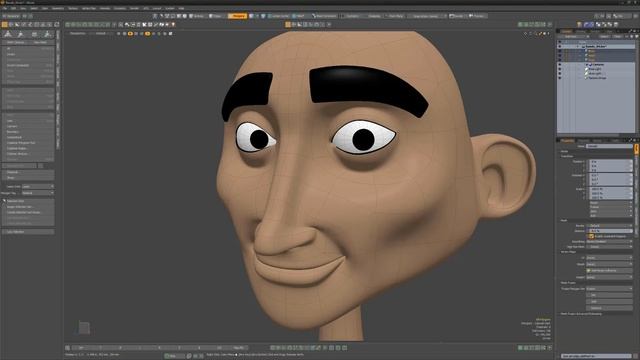Click the gray cube thumbnail in viewport corner
The width and height of the screenshot is (640, 360).
point(84,328)
